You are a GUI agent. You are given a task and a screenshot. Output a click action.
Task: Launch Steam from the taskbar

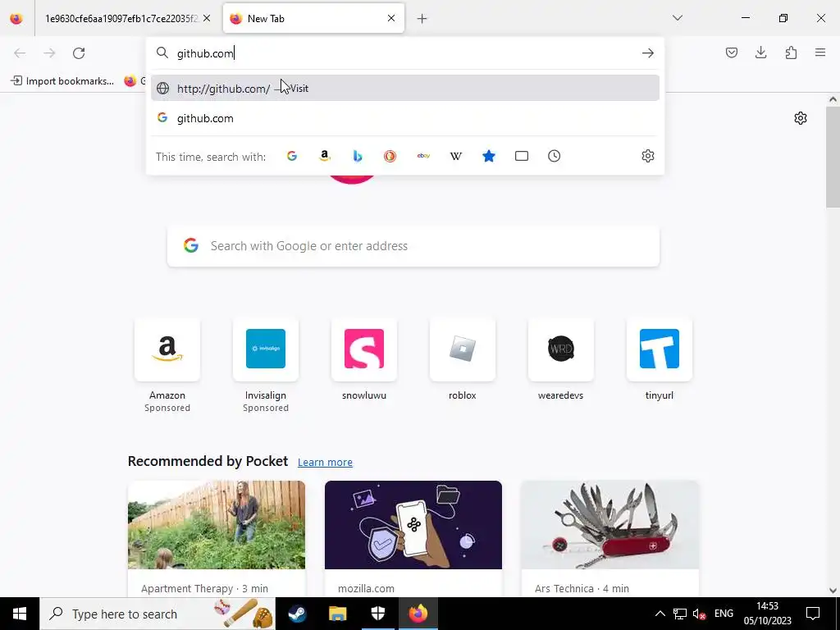[297, 614]
